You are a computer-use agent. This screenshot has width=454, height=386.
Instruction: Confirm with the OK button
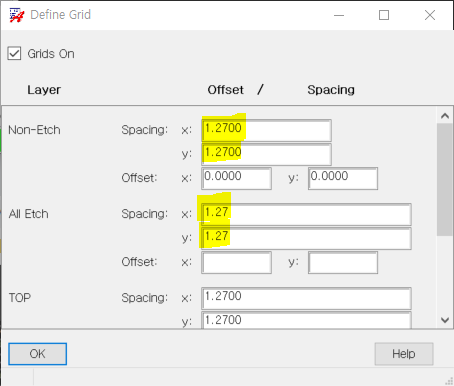click(x=37, y=354)
